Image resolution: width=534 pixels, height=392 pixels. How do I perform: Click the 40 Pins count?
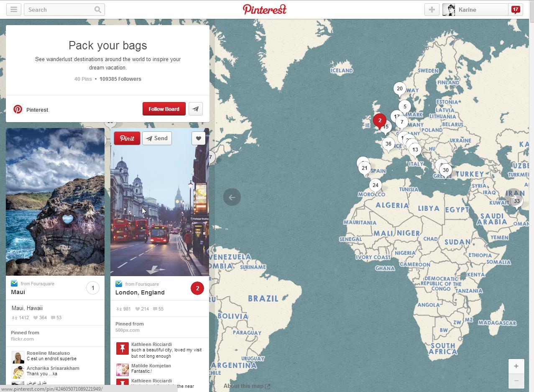(x=83, y=79)
